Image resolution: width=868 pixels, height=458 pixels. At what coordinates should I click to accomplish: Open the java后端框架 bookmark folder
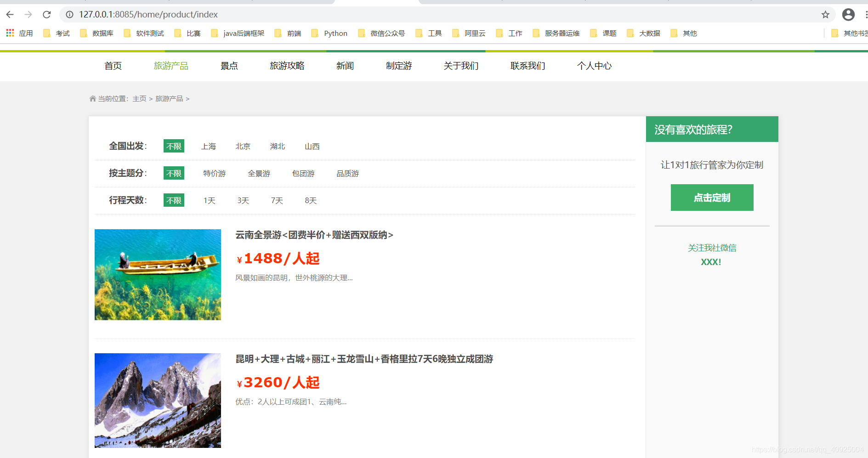coord(238,33)
